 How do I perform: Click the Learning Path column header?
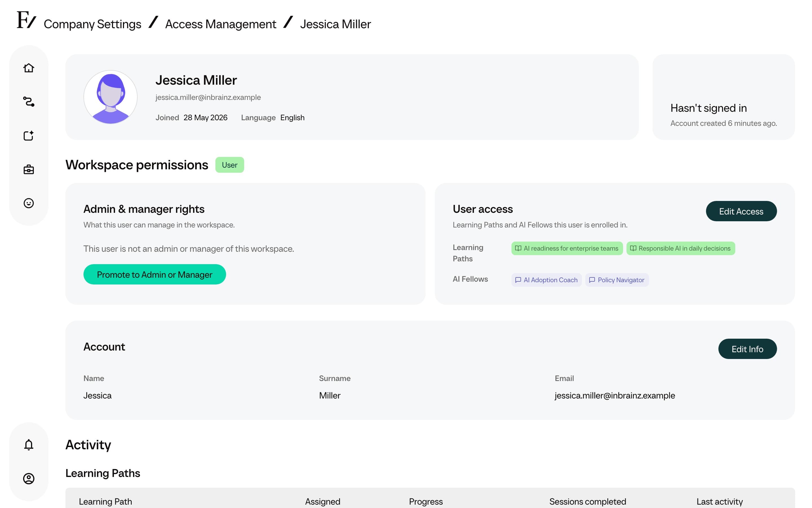[105, 502]
